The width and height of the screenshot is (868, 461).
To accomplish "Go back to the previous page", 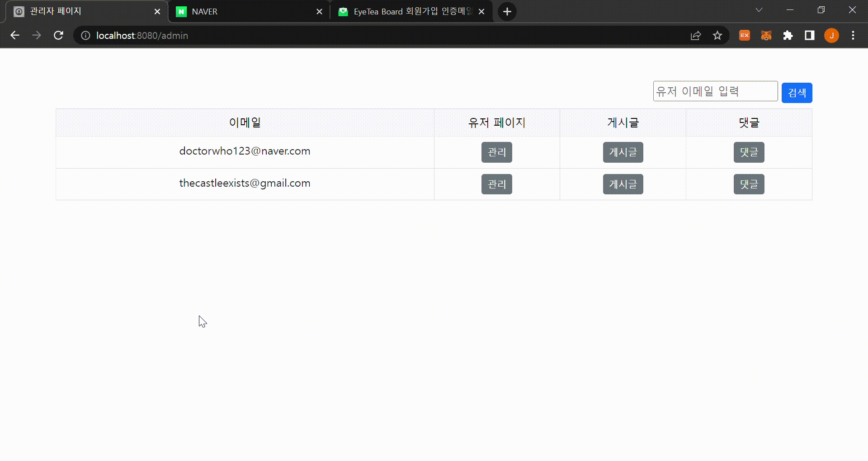I will coord(15,35).
